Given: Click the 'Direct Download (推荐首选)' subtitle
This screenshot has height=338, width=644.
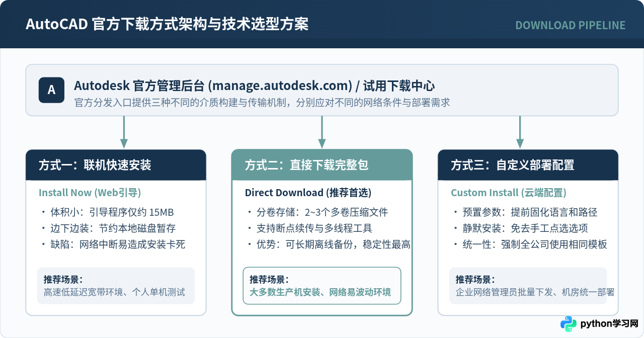Looking at the screenshot, I should [308, 193].
